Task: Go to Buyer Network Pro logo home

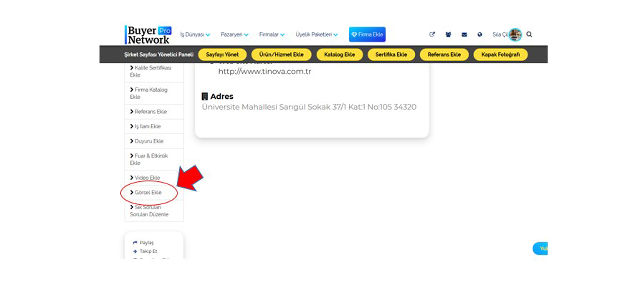Action: (x=148, y=35)
